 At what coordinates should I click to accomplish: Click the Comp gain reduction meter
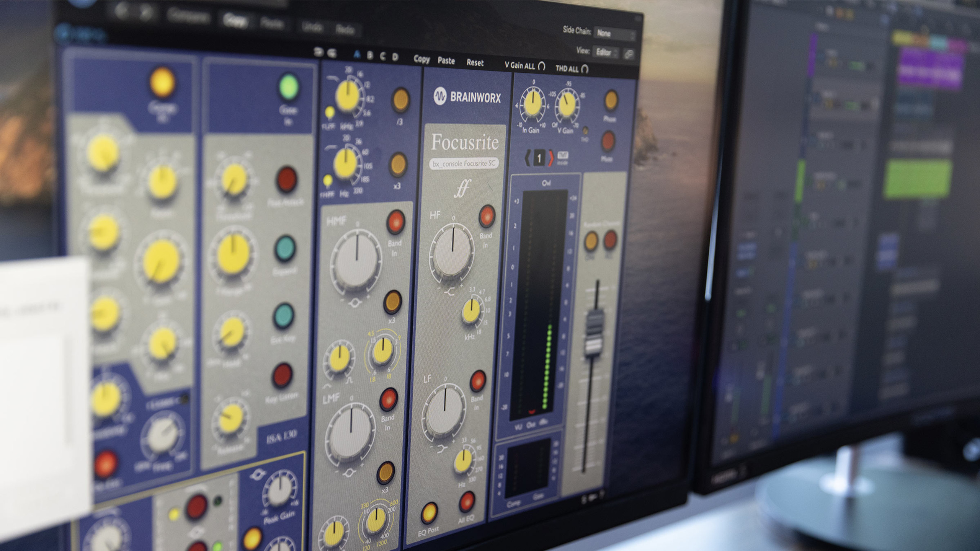[x=529, y=468]
